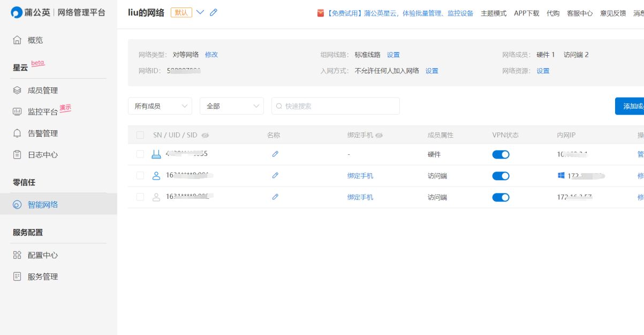The image size is (644, 335).
Task: Open the 所有成员 dropdown filter
Action: click(160, 106)
